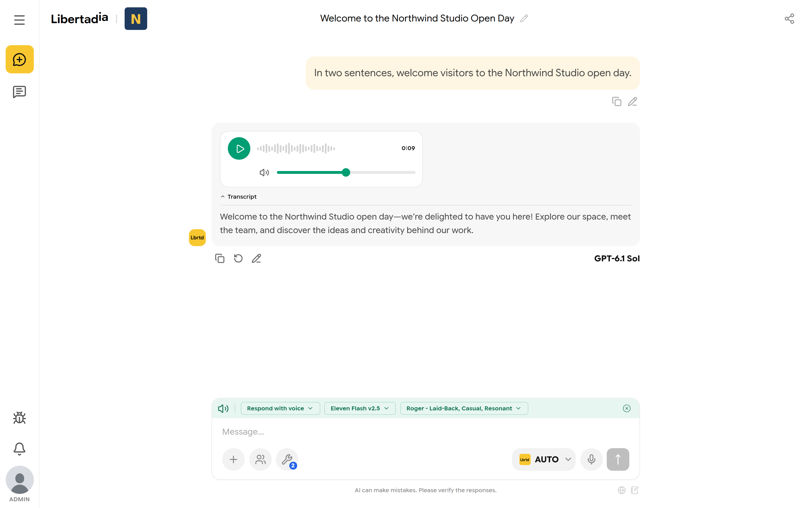Screen dimensions: 812x508
Task: Open the Respond with voice dropdown
Action: point(280,409)
